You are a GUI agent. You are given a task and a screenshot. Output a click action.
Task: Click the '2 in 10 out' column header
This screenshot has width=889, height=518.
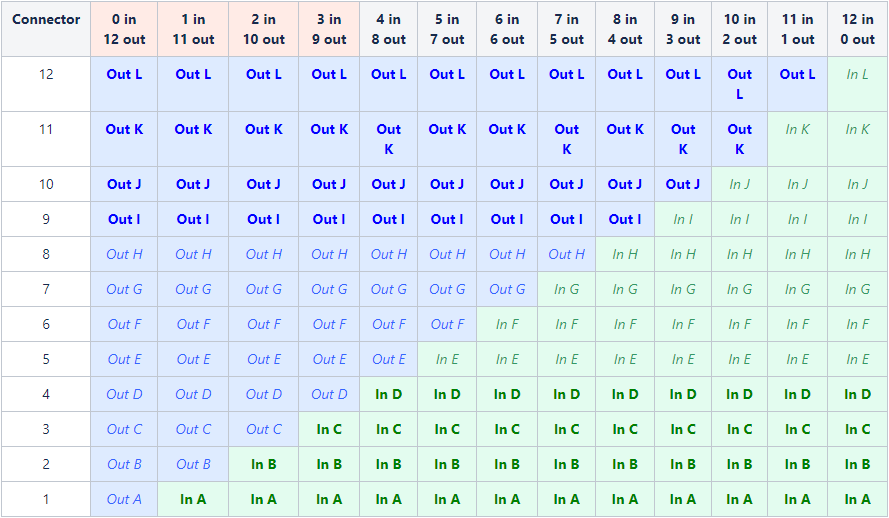[x=264, y=29]
